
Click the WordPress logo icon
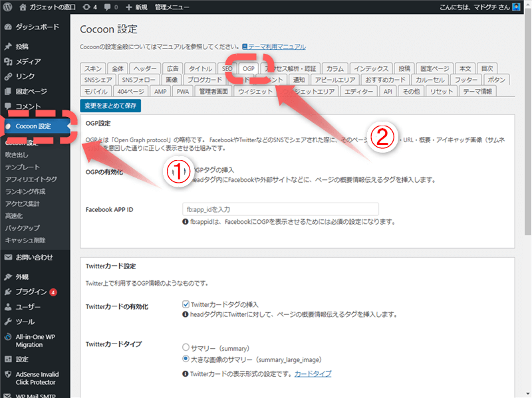point(8,7)
